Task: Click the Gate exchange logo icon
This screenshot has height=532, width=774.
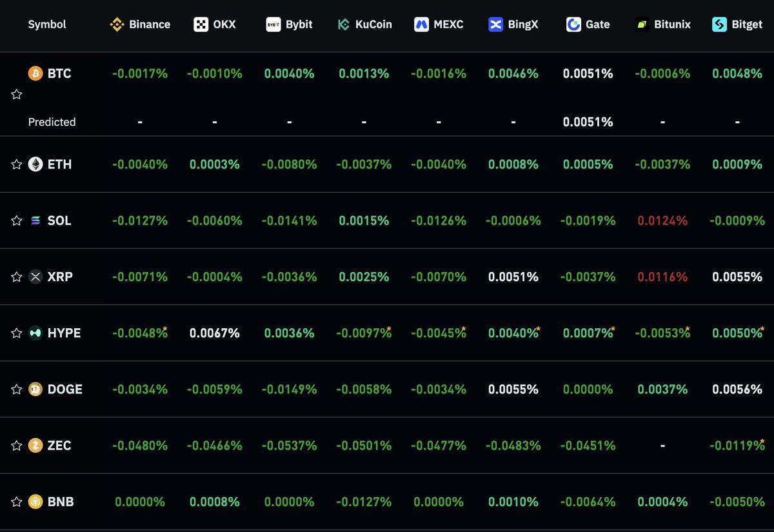Action: point(573,25)
